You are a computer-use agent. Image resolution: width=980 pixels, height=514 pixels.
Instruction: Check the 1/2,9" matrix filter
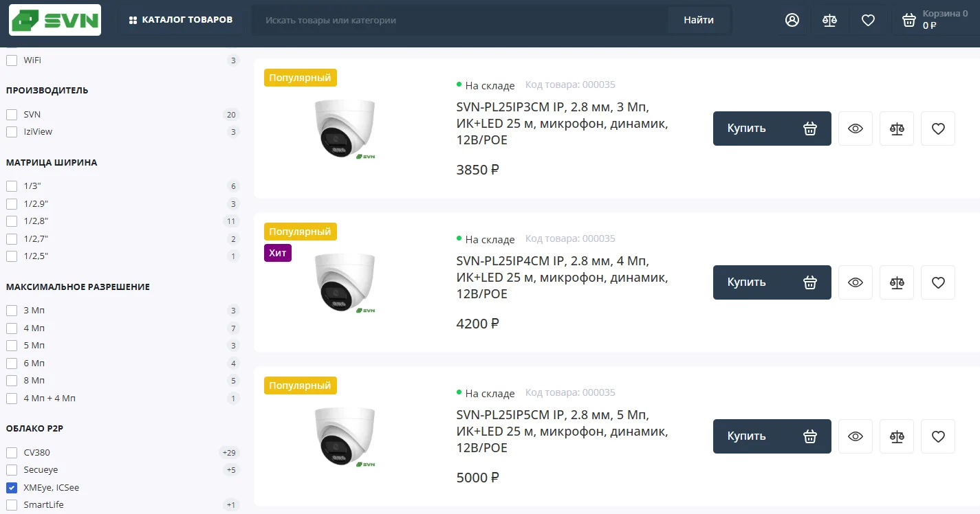click(x=12, y=204)
